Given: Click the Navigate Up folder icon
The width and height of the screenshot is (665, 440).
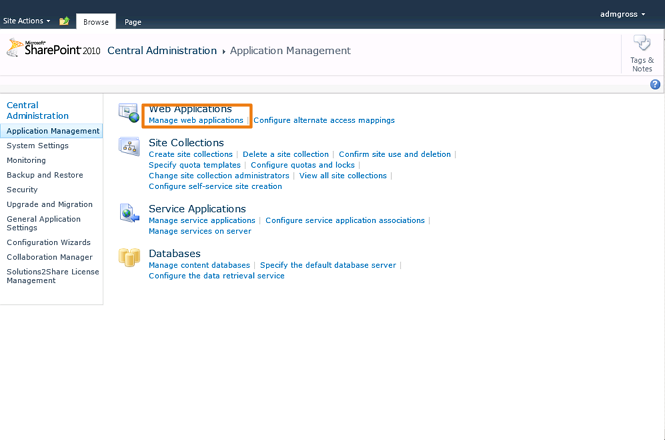Looking at the screenshot, I should pos(64,21).
